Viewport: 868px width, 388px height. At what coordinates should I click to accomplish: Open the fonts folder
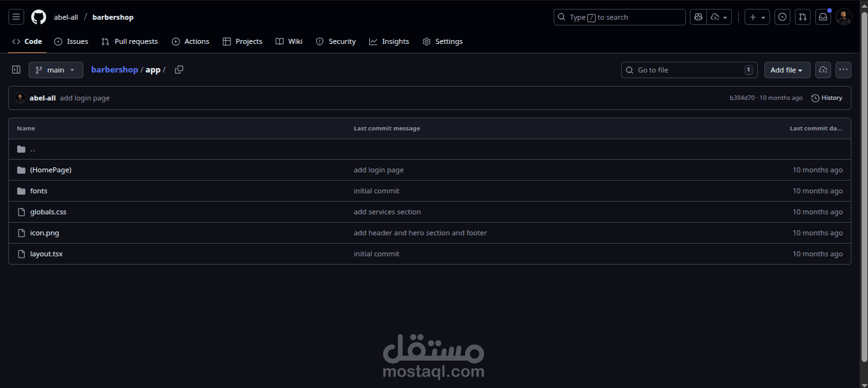click(x=39, y=191)
